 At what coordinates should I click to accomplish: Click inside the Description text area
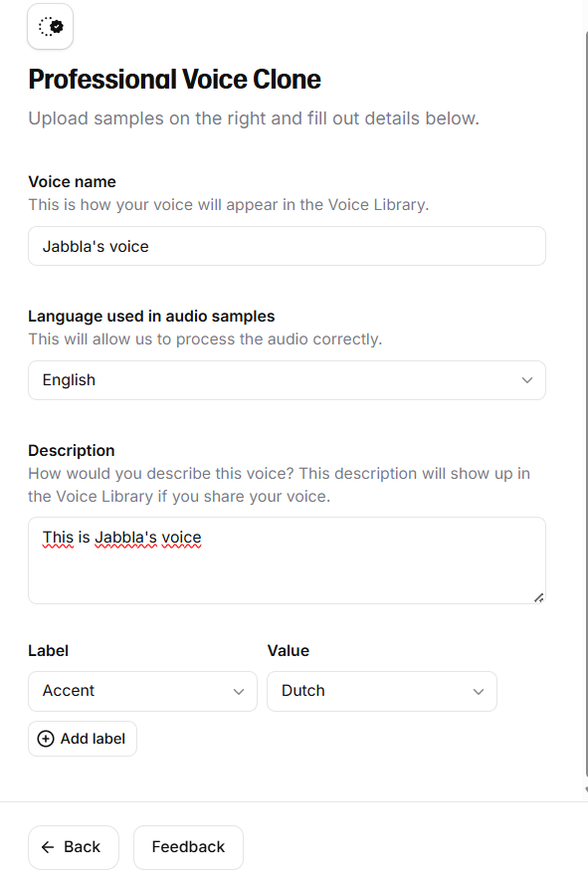[x=287, y=560]
